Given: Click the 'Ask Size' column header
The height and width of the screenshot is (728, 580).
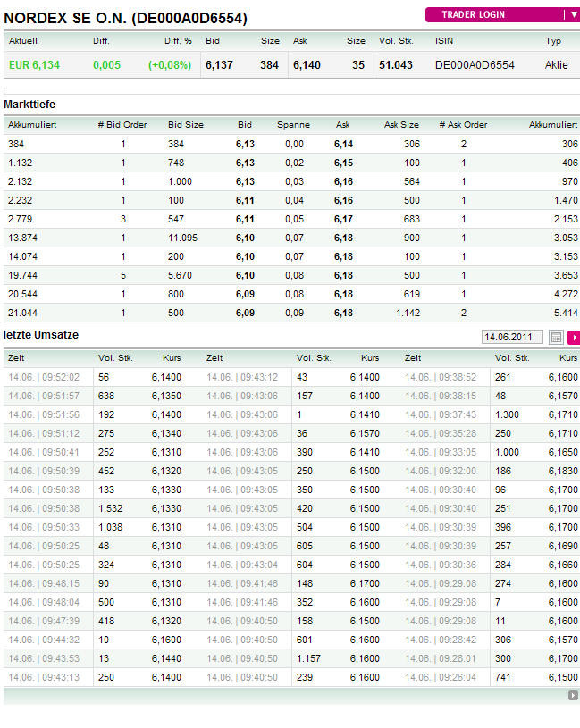Looking at the screenshot, I should click(401, 125).
